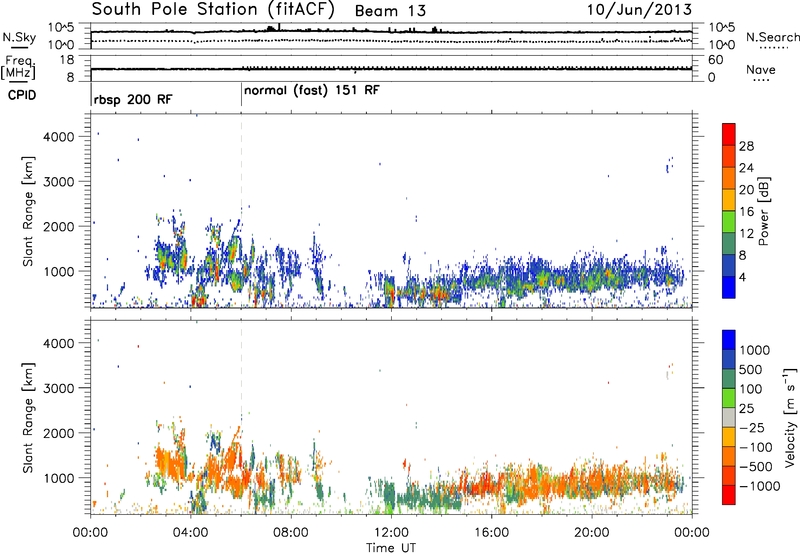Viewport: 800px width, 554px height.
Task: Click the '4000' tick on the power plot
Action: click(x=58, y=137)
